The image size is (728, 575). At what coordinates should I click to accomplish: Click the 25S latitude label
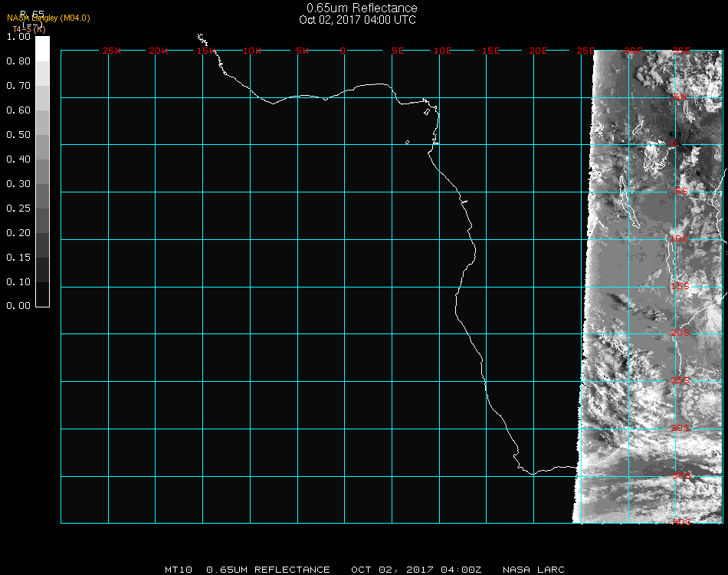click(680, 380)
